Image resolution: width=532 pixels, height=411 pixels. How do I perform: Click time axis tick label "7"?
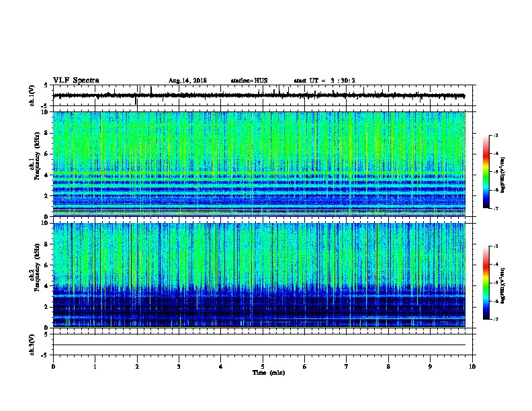coord(347,367)
